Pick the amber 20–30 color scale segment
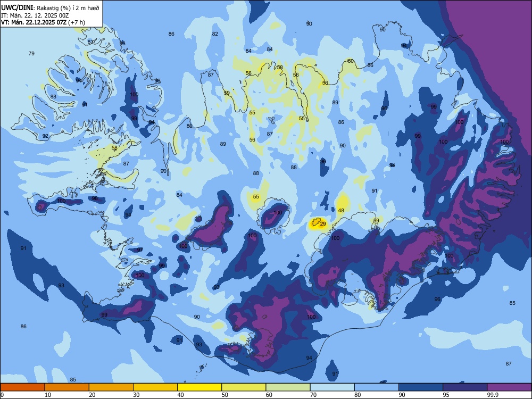532x399 pixels. point(111,387)
